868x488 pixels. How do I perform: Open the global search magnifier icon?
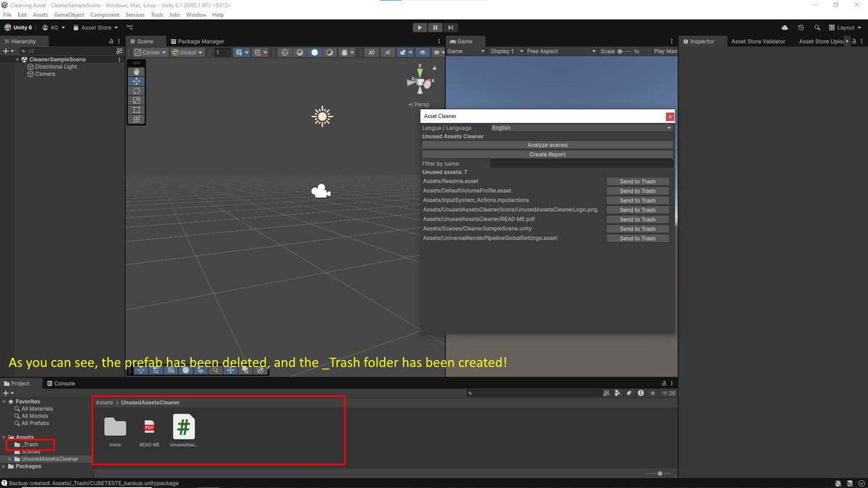coord(817,27)
